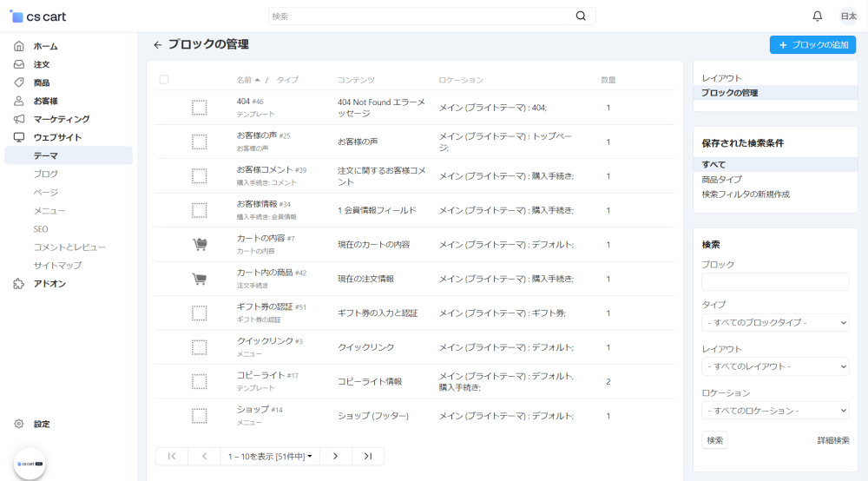Click the cart icon for カート内の商品
This screenshot has width=868, height=481.
tap(199, 279)
